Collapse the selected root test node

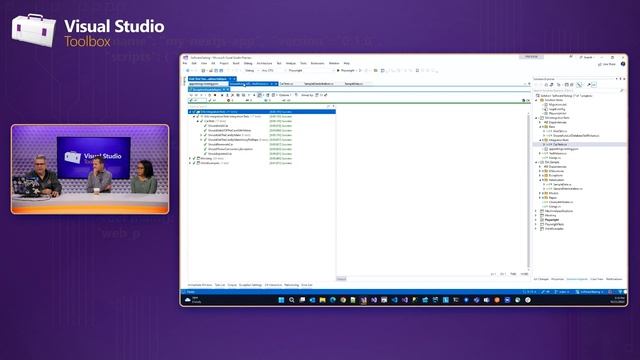190,112
